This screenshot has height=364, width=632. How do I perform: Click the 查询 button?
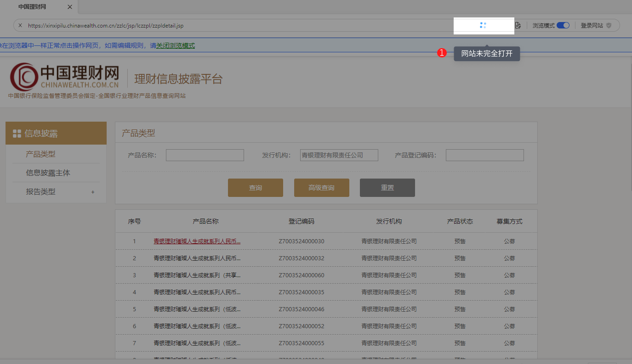coord(256,188)
